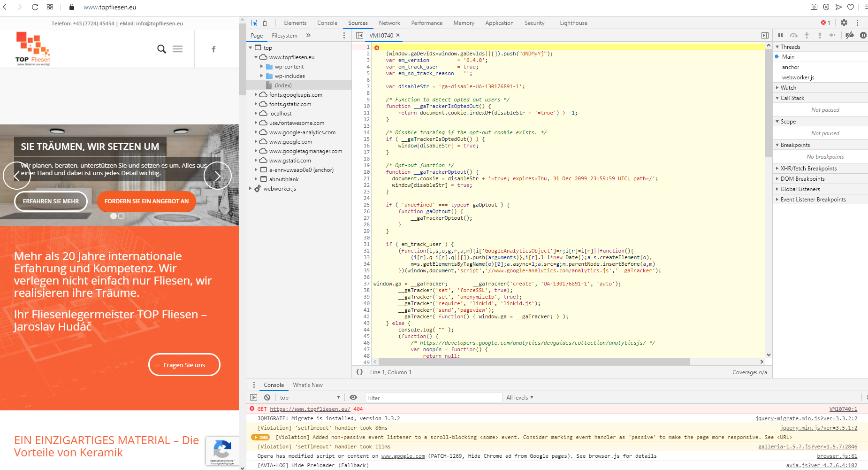This screenshot has height=470, width=868.
Task: Click FORDERN SIE EIN ANGEBOT AN button
Action: pos(146,201)
